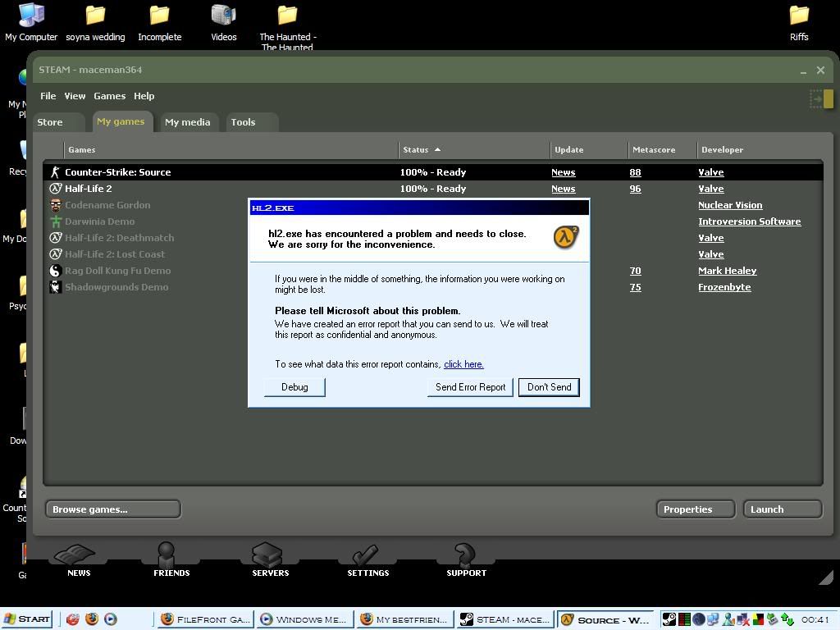
Task: Click the Rag Doll Kung Fu Demo icon
Action: pyautogui.click(x=56, y=271)
